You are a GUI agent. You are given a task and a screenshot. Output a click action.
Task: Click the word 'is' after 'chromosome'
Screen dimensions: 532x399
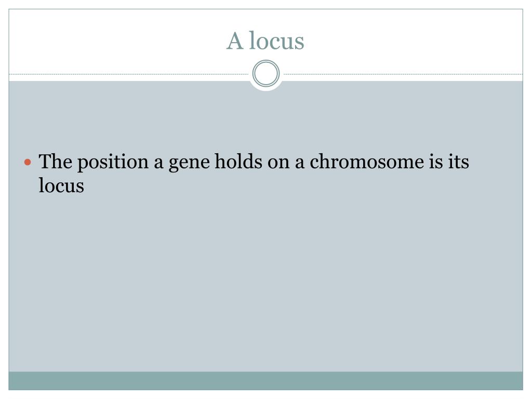click(436, 161)
